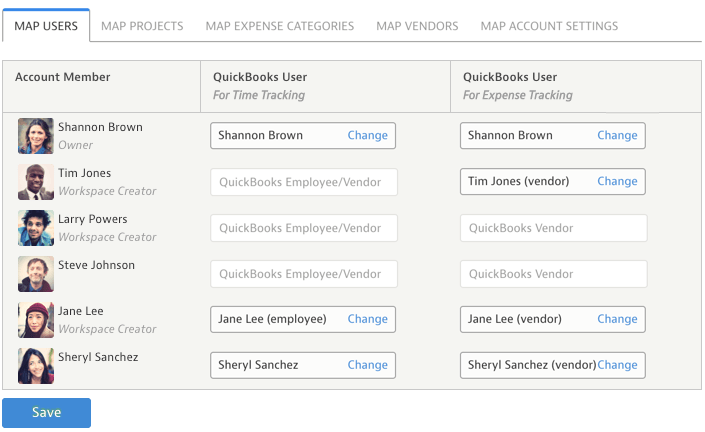Click Larry Powers's expense QuickBooks Vendor field
The height and width of the screenshot is (432, 705).
553,228
